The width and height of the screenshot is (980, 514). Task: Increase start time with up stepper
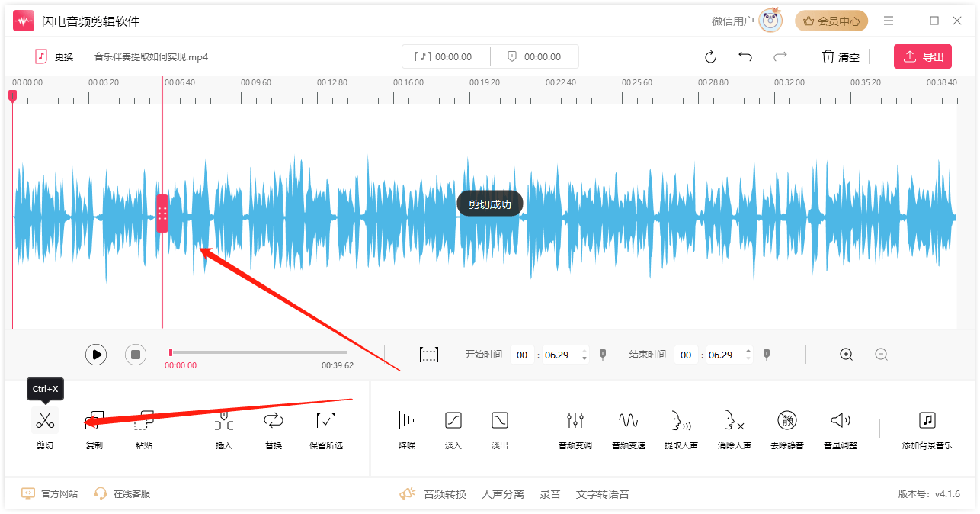click(584, 351)
